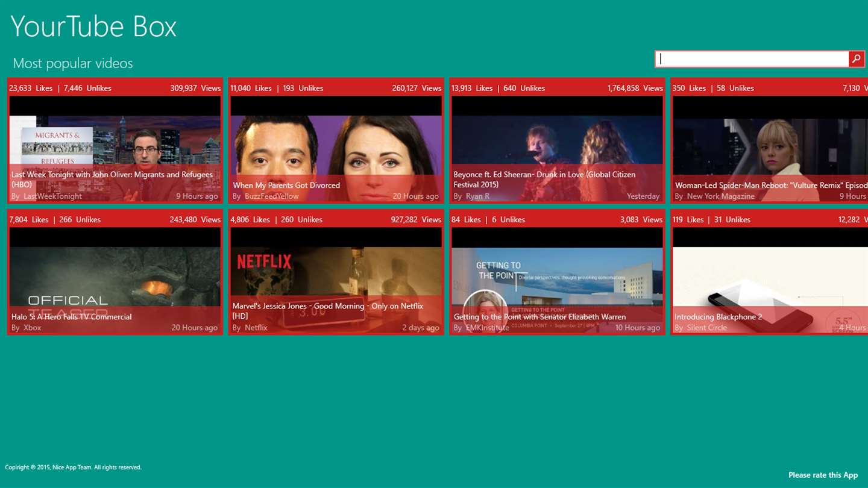Click the 'By Xbox' channel name
868x488 pixels.
click(26, 328)
